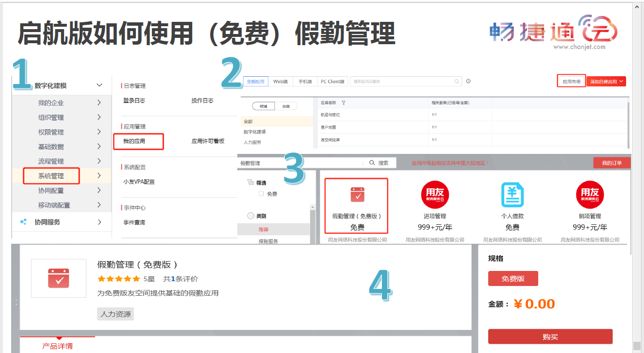The width and height of the screenshot is (644, 353).
Task: Open 应用许可看板 link
Action: pyautogui.click(x=208, y=141)
